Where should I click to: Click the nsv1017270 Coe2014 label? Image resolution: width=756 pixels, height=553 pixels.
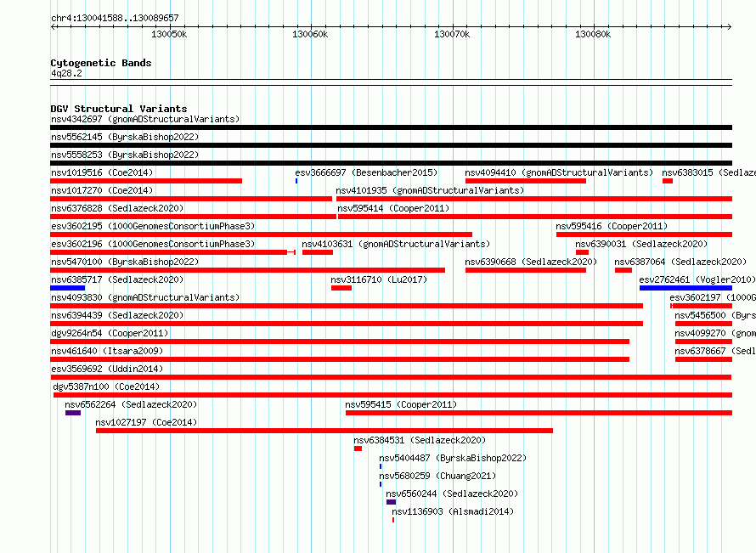[102, 190]
